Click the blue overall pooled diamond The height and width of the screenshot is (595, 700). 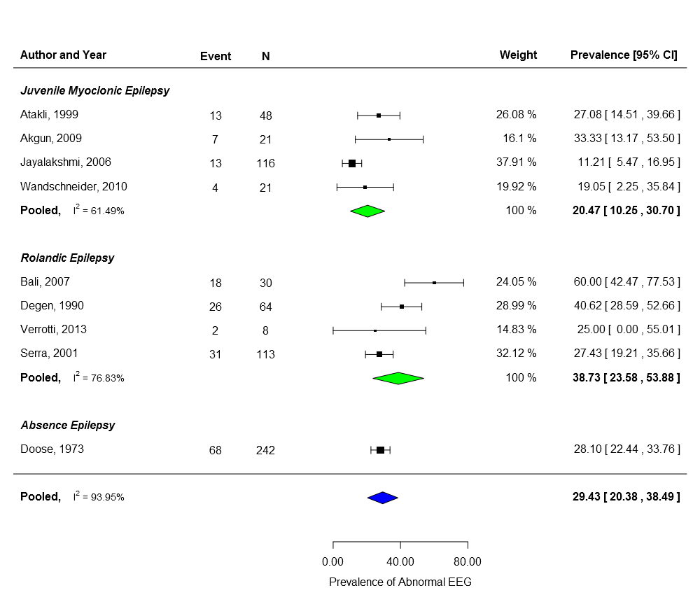(382, 498)
